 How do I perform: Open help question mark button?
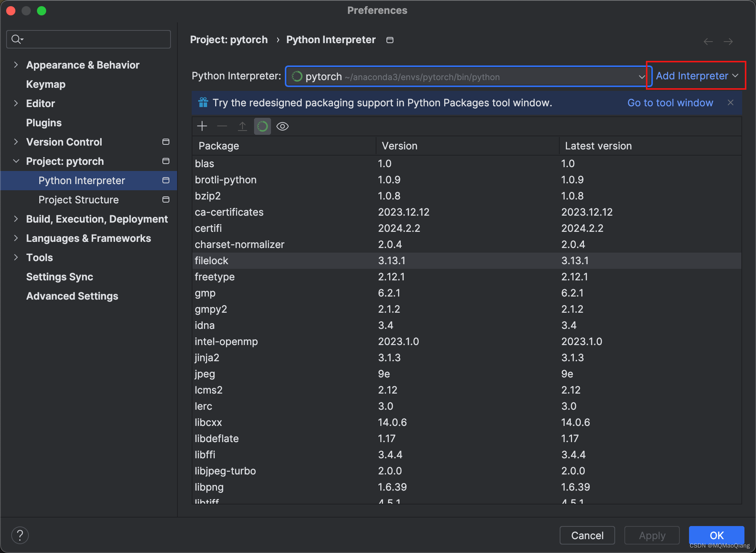click(20, 535)
